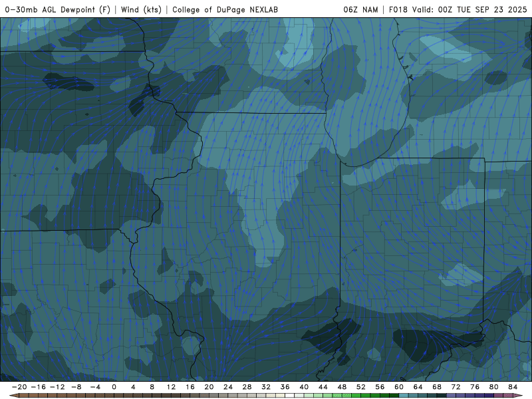Image resolution: width=532 pixels, height=399 pixels.
Task: Click the dark green swatch below 56
Action: (385, 396)
